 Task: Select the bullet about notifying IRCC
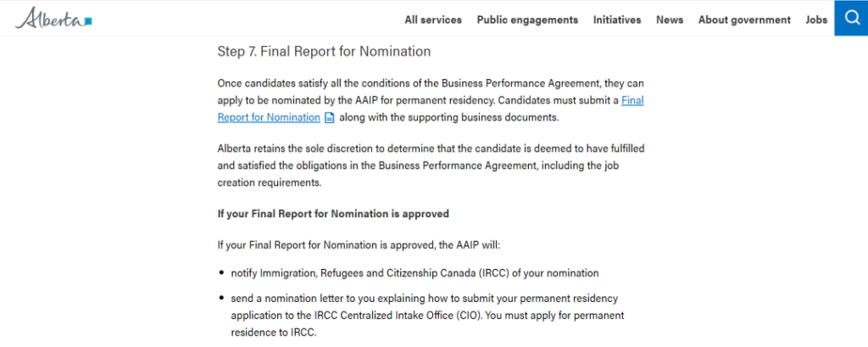415,273
